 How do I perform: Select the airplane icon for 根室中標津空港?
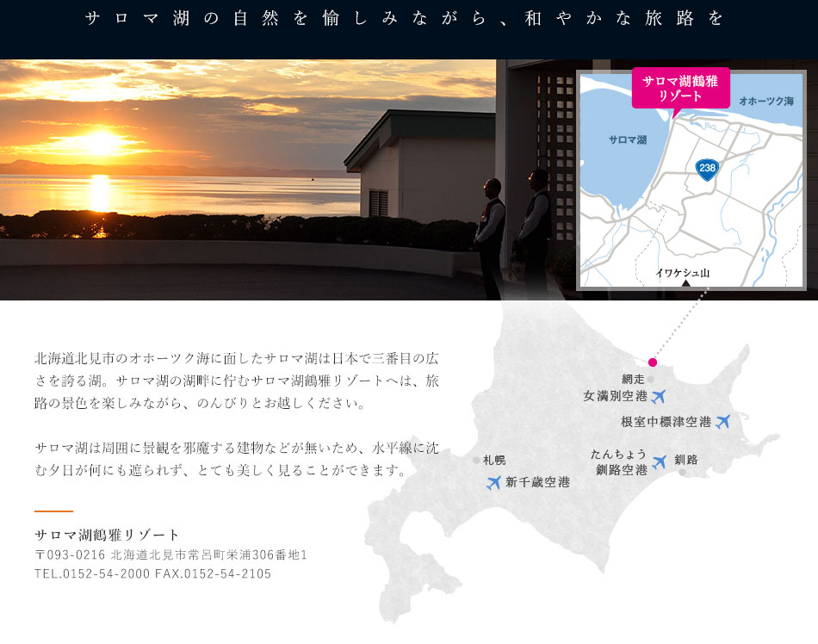click(x=723, y=422)
